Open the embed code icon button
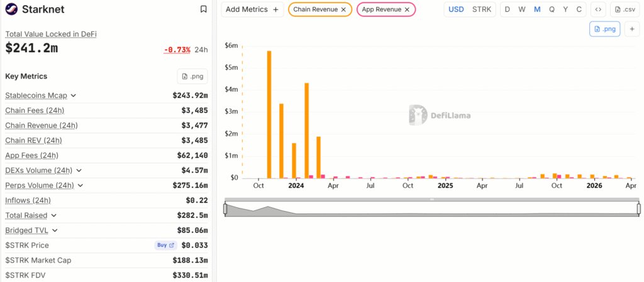Image resolution: width=644 pixels, height=282 pixels. (597, 9)
